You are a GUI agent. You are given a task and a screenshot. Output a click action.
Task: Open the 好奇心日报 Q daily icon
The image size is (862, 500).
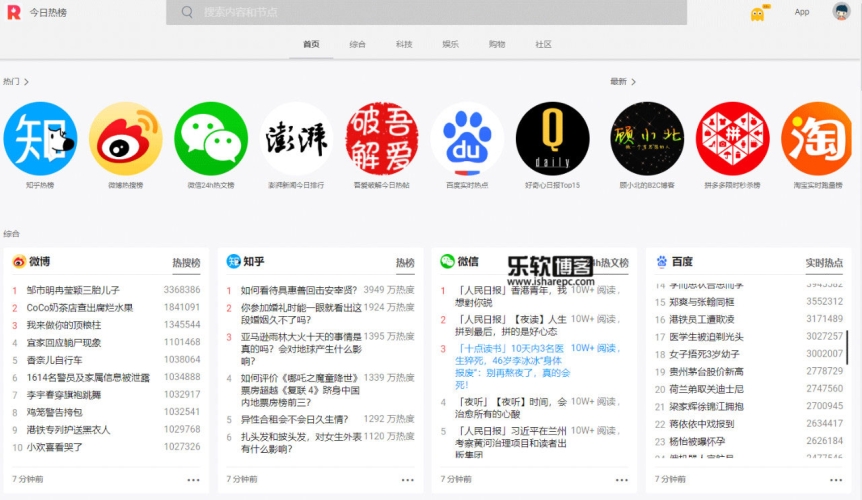pos(552,138)
